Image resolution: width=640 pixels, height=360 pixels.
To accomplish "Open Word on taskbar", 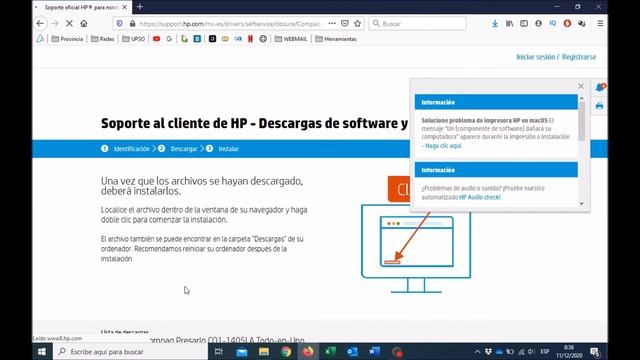I will click(374, 351).
